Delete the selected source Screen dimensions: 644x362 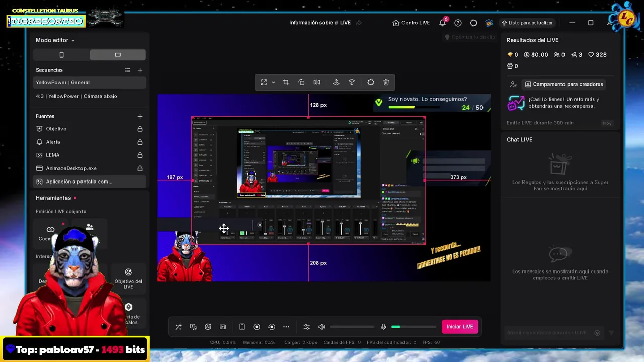tap(386, 82)
